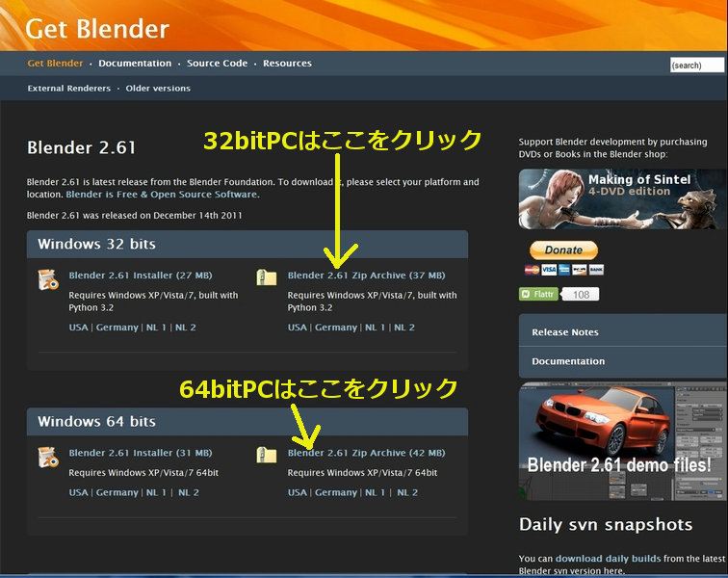
Task: Click the Windows 64 bits section header
Action: [x=247, y=422]
